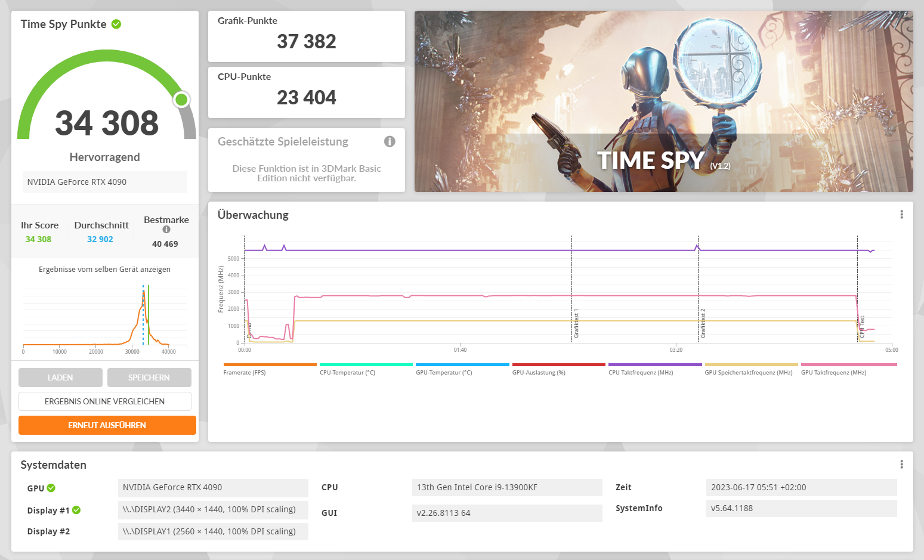The image size is (924, 560).
Task: Click ERGEBNIS ONLINE VERGLEICHEN button
Action: click(105, 401)
